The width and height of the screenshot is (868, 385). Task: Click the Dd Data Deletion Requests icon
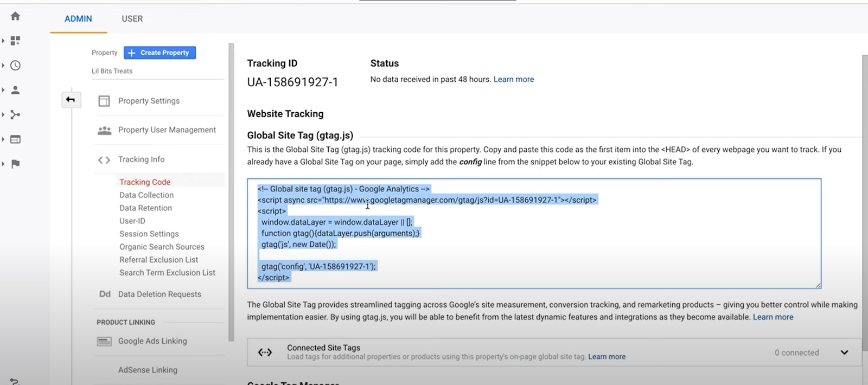(x=105, y=294)
